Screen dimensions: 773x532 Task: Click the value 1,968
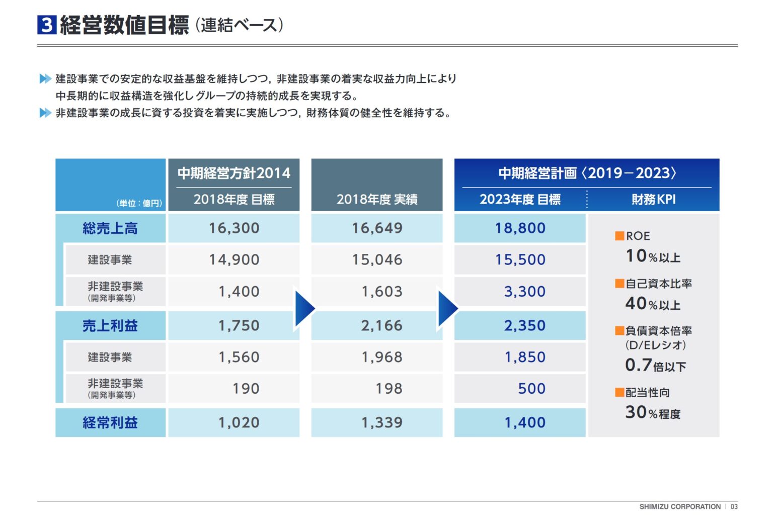click(x=381, y=358)
